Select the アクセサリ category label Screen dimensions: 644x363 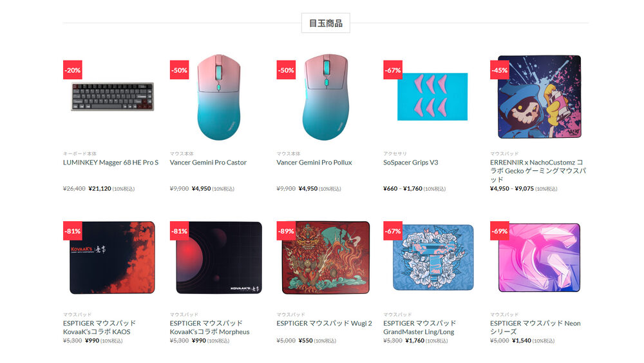click(395, 153)
